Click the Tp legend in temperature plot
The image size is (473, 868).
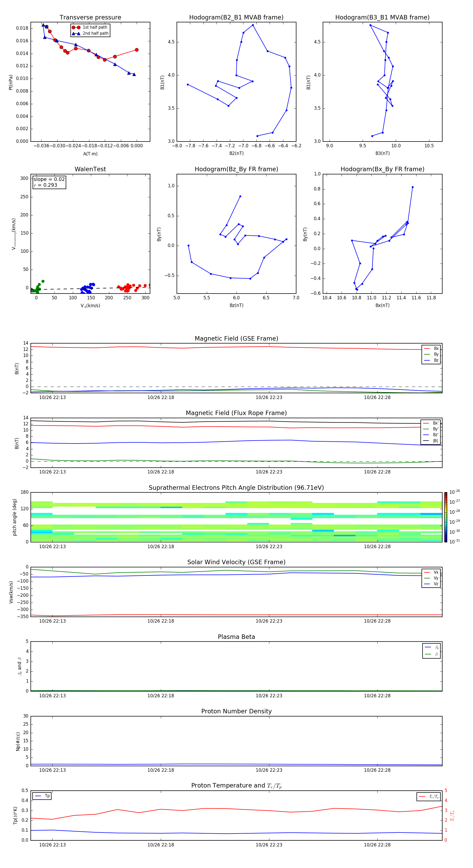[42, 796]
